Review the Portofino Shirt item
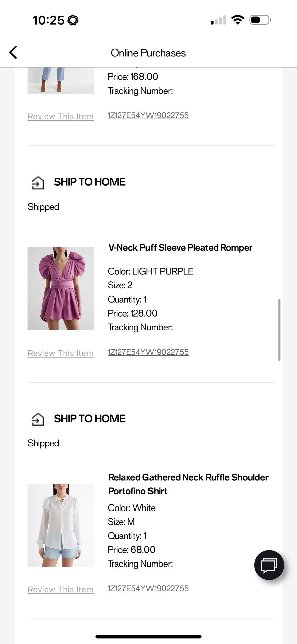 (x=61, y=589)
